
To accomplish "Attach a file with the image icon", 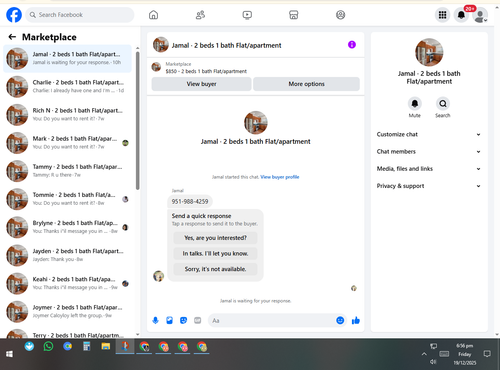I will pyautogui.click(x=169, y=320).
